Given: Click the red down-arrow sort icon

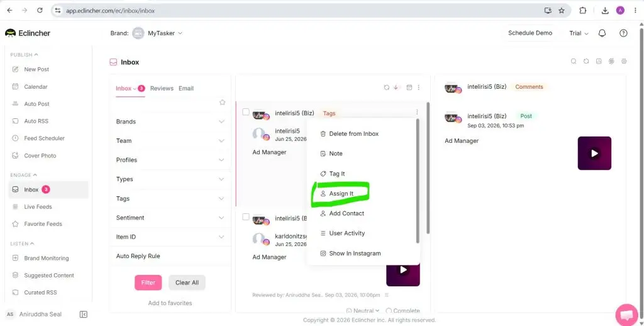Looking at the screenshot, I should pos(396,87).
